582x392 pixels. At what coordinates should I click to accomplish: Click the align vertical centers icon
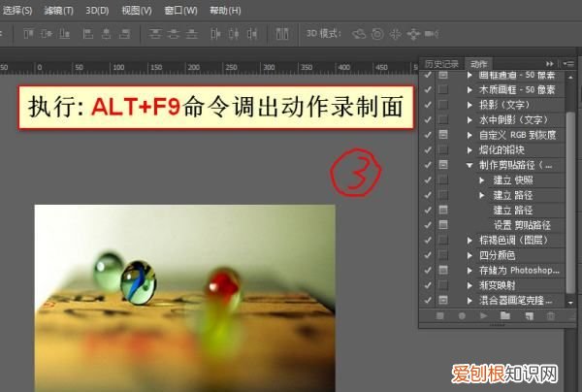(x=47, y=34)
